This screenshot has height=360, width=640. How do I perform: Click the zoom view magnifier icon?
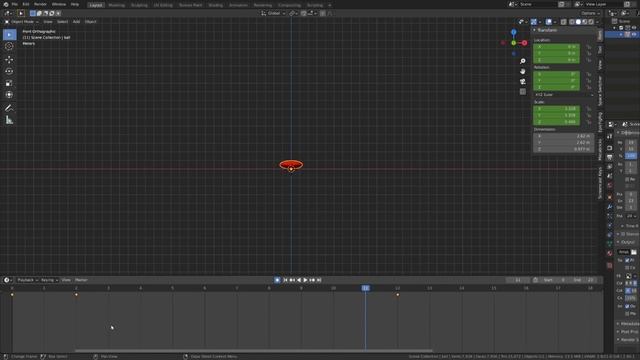pyautogui.click(x=523, y=61)
